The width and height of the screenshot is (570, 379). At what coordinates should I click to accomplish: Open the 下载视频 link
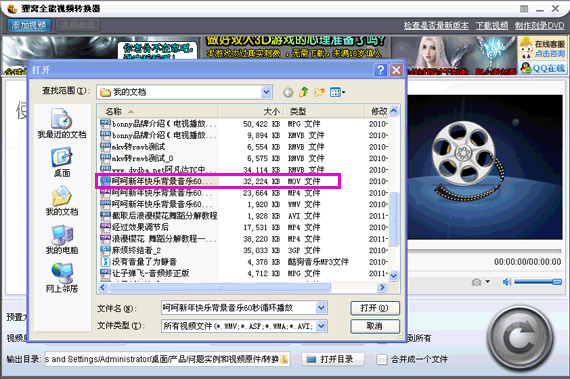[x=492, y=25]
